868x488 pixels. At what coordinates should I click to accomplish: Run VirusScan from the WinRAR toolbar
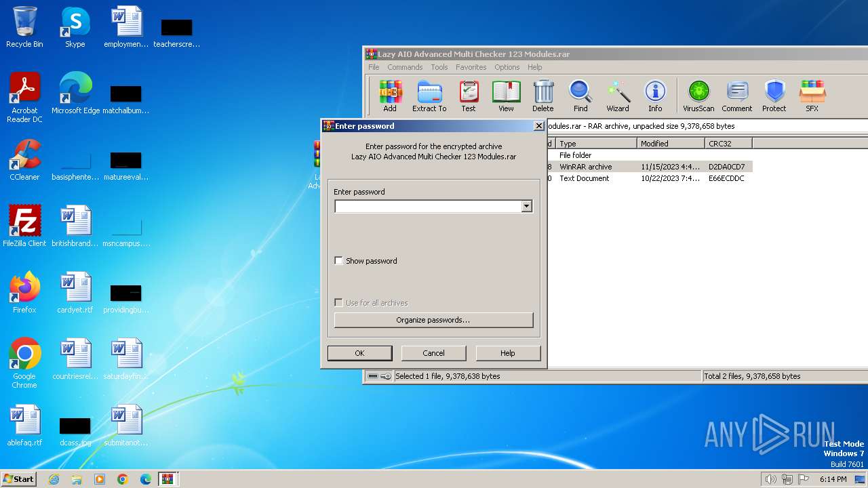(x=698, y=96)
